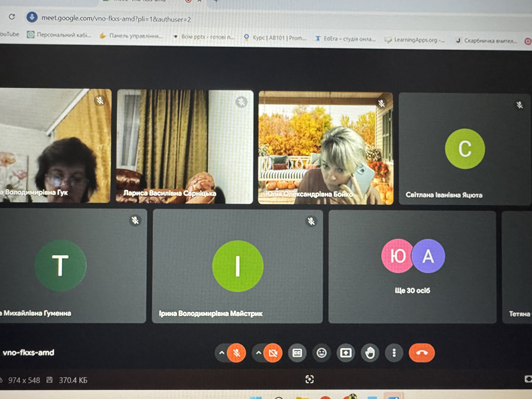Select the Лариса Василівна Сарніцька video tile
This screenshot has height=399, width=532.
185,147
